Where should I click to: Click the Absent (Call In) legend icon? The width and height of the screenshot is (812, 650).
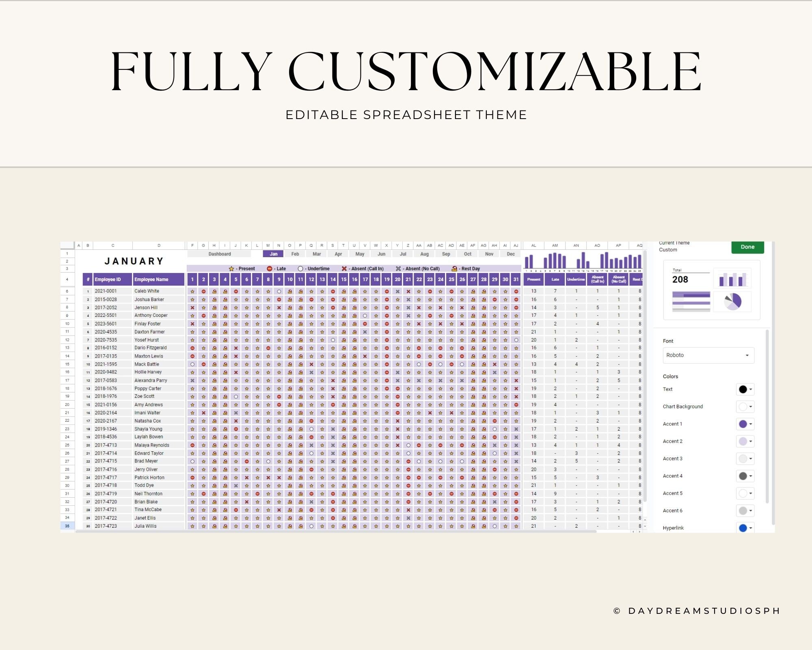point(343,268)
